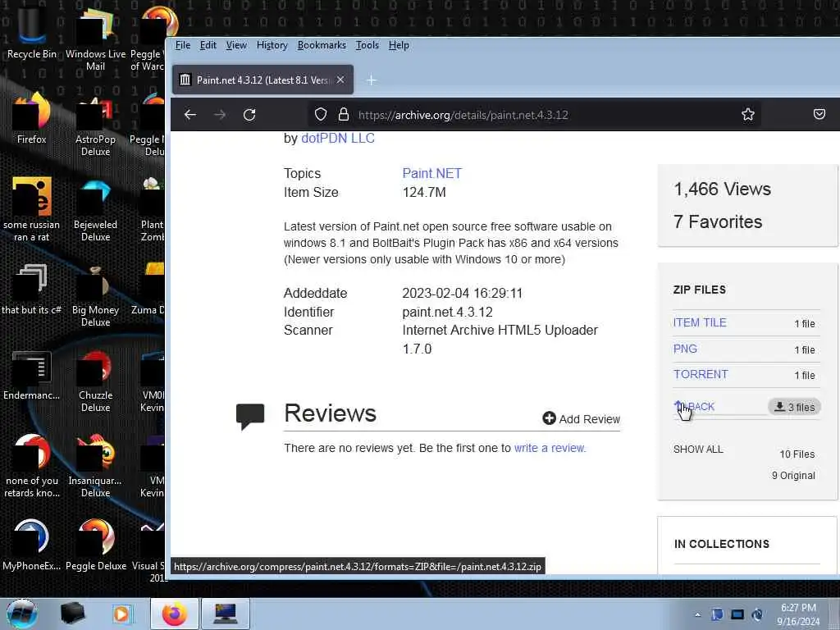Viewport: 840px width, 630px height.
Task: Click Item Size value '124.7M'
Action: (424, 192)
